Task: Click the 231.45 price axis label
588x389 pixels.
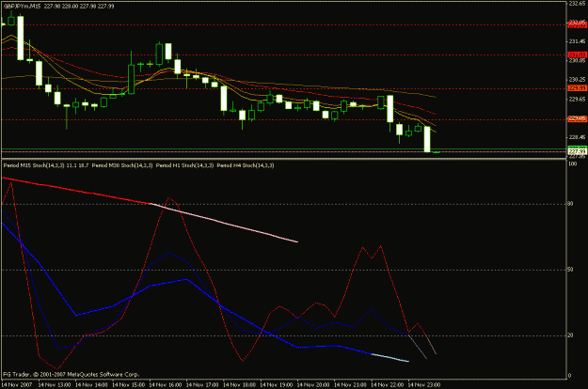Action: 577,41
